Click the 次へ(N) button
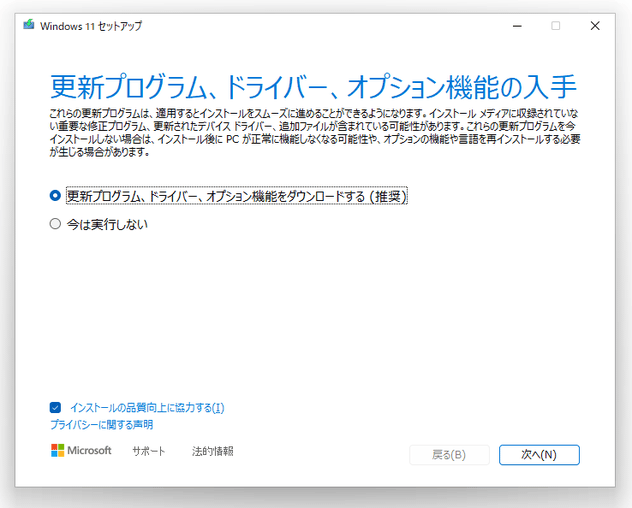This screenshot has width=632, height=508. tap(539, 455)
